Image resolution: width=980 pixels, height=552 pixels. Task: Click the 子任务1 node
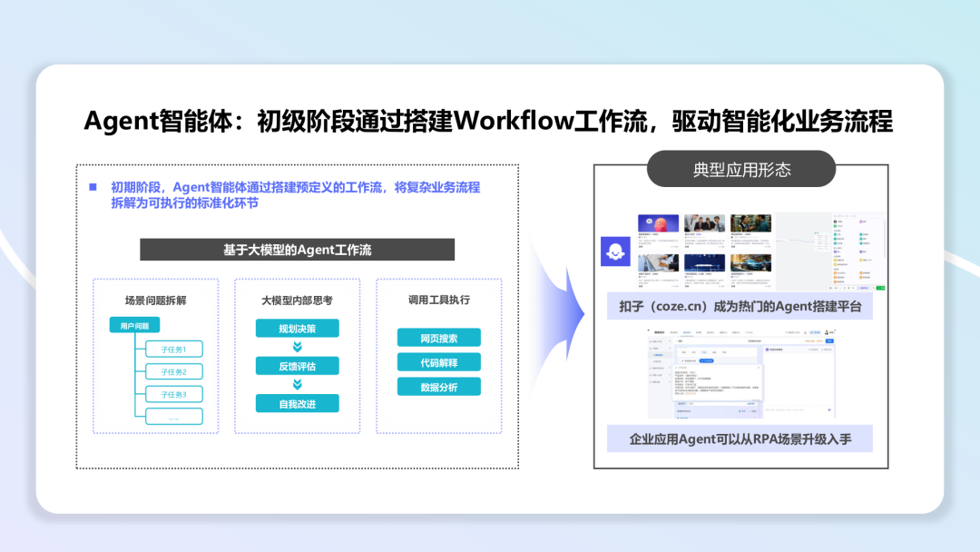tap(173, 349)
